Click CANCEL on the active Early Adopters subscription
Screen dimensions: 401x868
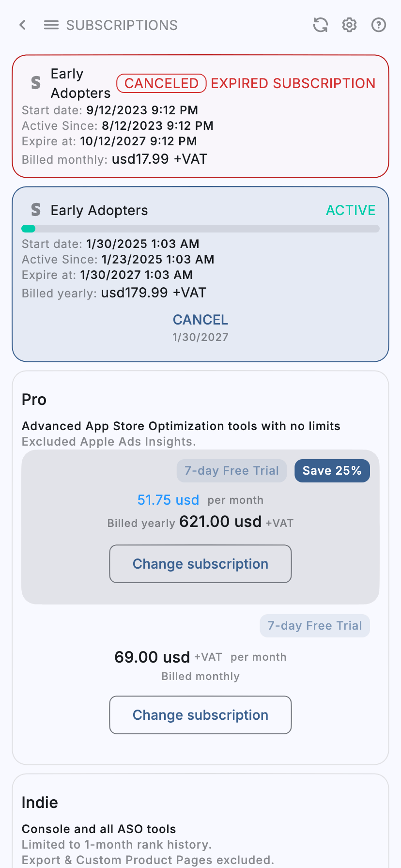200,320
